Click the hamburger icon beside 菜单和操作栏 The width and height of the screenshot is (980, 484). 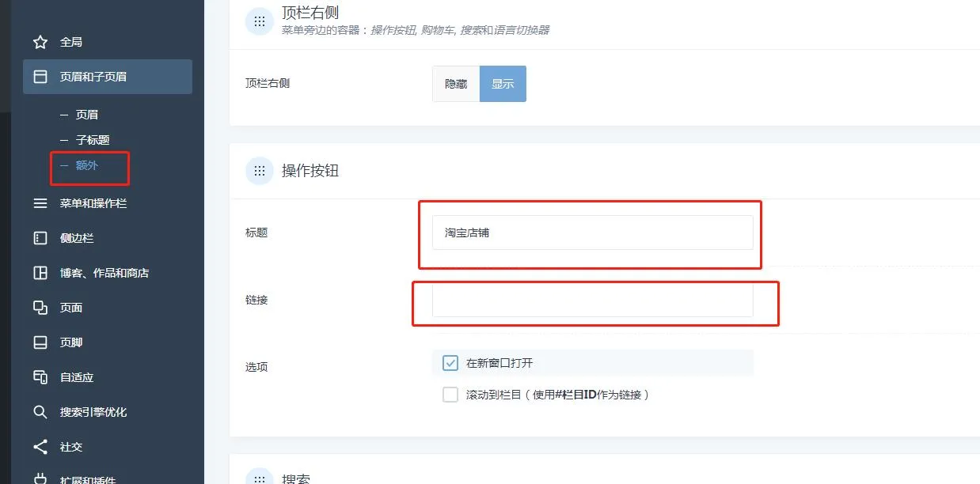click(40, 203)
